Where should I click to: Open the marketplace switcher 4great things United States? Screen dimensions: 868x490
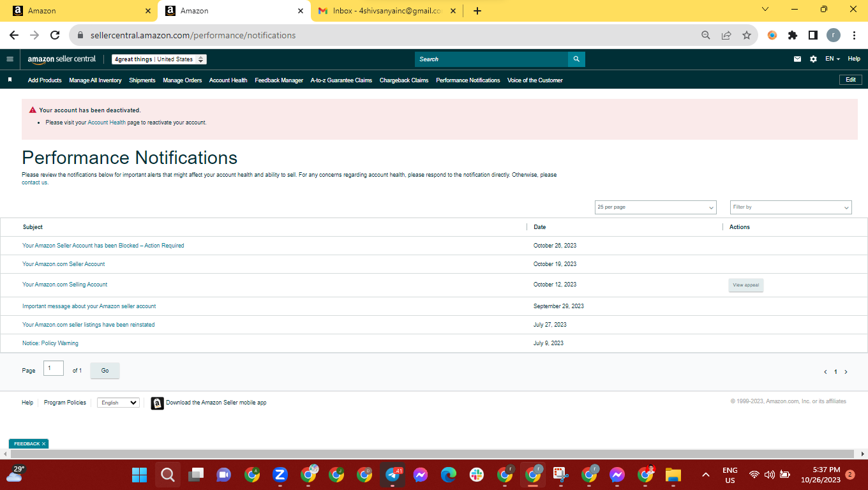point(159,59)
